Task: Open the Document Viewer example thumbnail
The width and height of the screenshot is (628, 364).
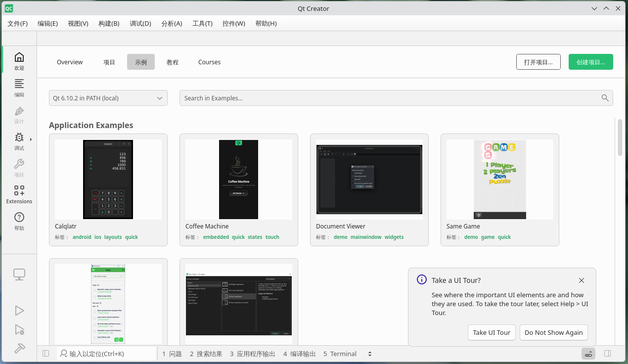Action: [x=369, y=179]
